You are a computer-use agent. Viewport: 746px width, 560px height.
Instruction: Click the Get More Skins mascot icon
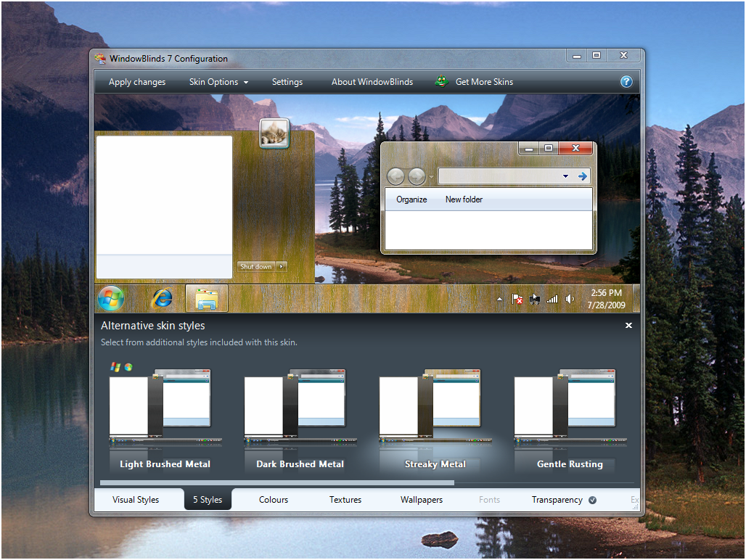pyautogui.click(x=441, y=81)
